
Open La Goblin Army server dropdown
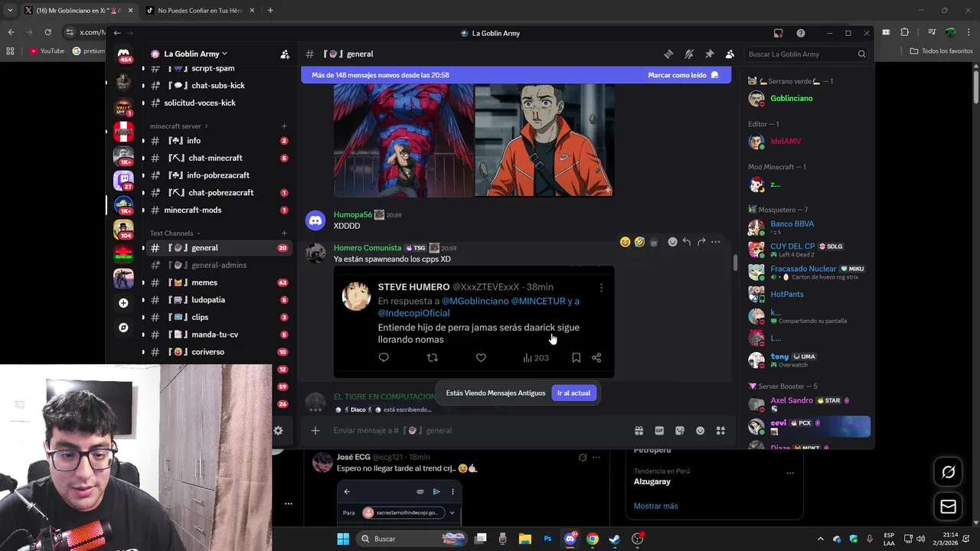[189, 54]
